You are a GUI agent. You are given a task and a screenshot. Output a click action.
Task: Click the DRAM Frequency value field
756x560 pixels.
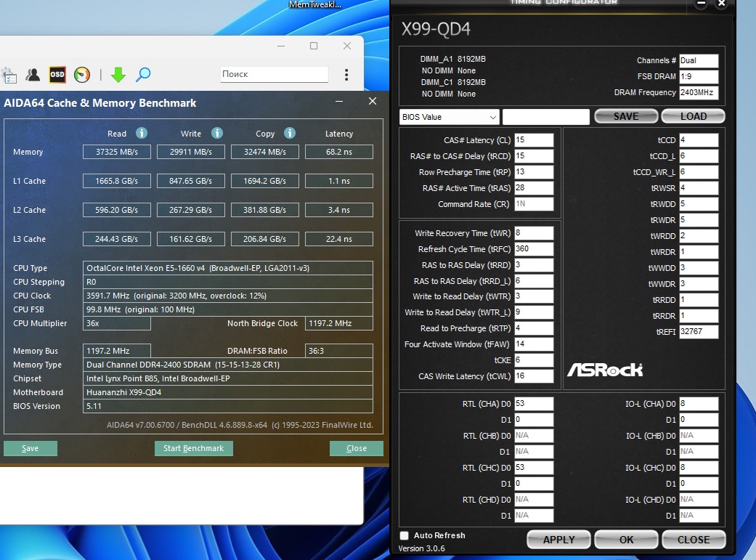click(x=699, y=92)
